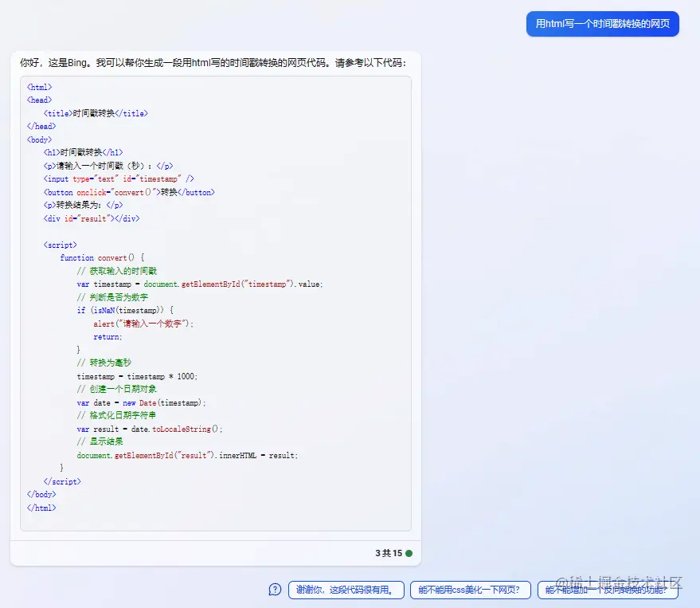Viewport: 700px width, 608px height.
Task: Click the user message 用html写一个时间戳转换的网页
Action: pos(603,25)
